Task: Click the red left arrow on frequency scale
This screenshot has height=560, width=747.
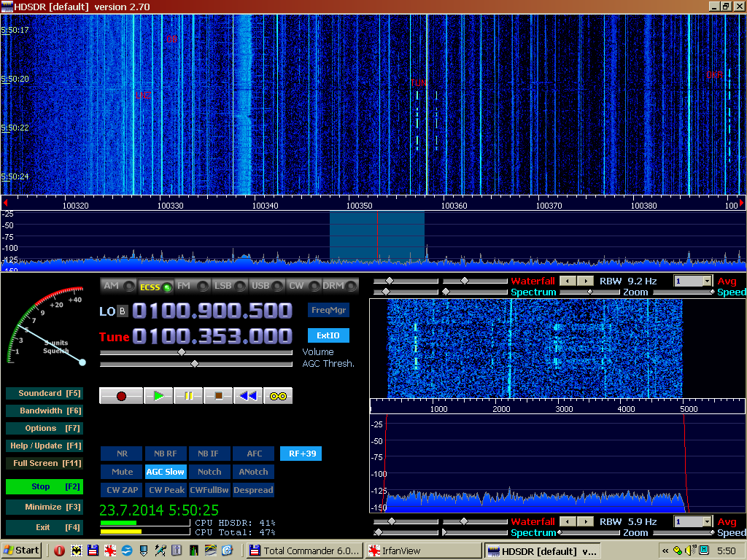Action: tap(5, 203)
